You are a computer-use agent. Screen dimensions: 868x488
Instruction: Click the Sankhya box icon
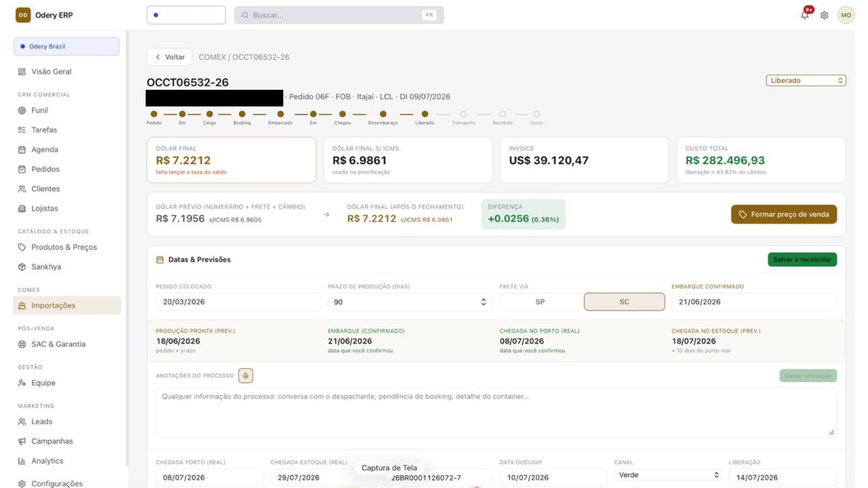tap(22, 267)
